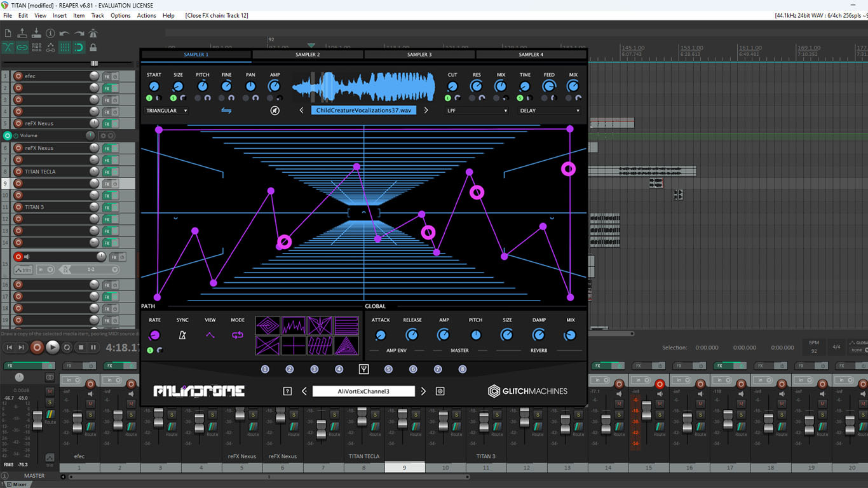The image size is (868, 488).
Task: Click the Undo arrow in toolbar
Action: point(64,33)
